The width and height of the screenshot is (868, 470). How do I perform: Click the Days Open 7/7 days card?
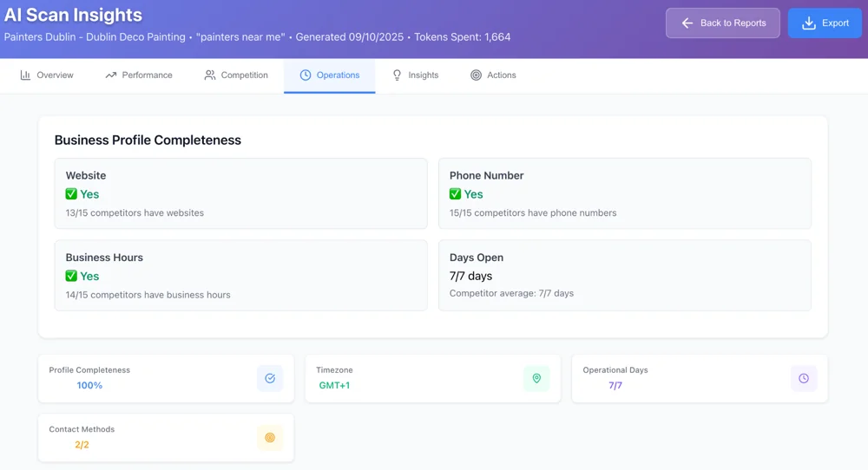pyautogui.click(x=624, y=275)
